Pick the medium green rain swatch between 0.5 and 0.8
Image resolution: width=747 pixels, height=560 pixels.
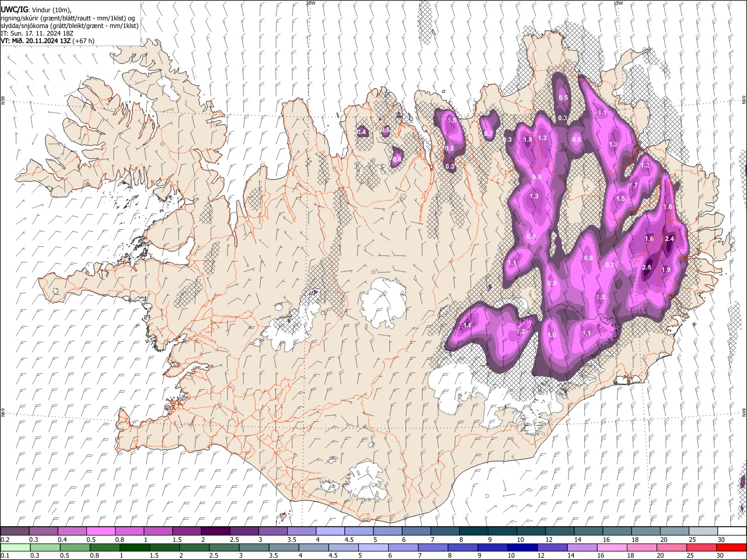point(75,547)
